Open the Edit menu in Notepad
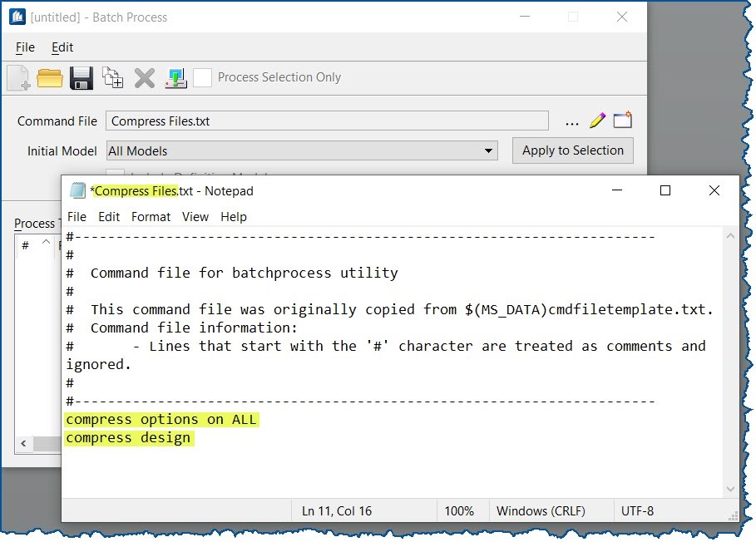Viewport: 756px width, 542px height. pos(109,217)
